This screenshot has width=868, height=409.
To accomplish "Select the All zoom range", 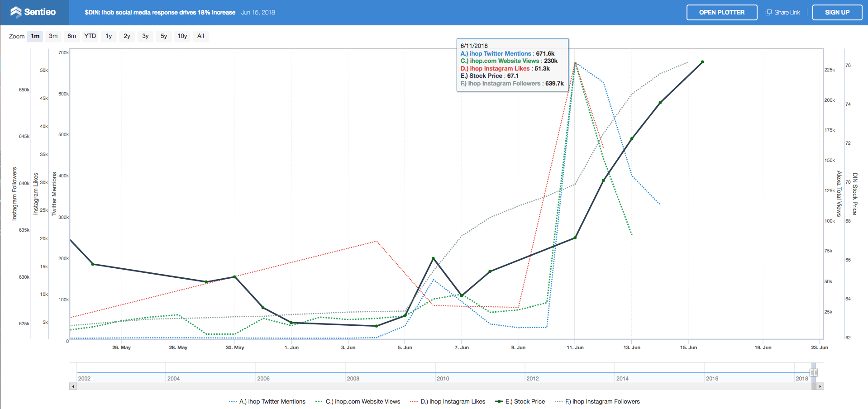I will pyautogui.click(x=200, y=36).
